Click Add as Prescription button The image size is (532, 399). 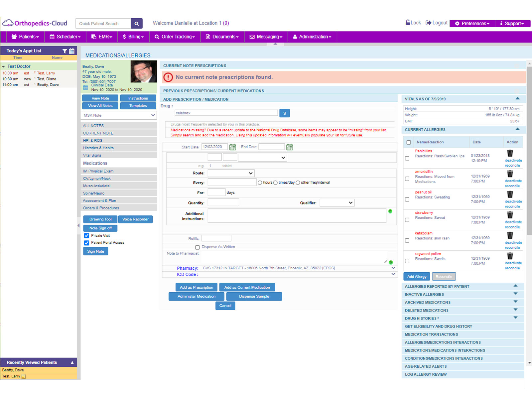(x=197, y=287)
